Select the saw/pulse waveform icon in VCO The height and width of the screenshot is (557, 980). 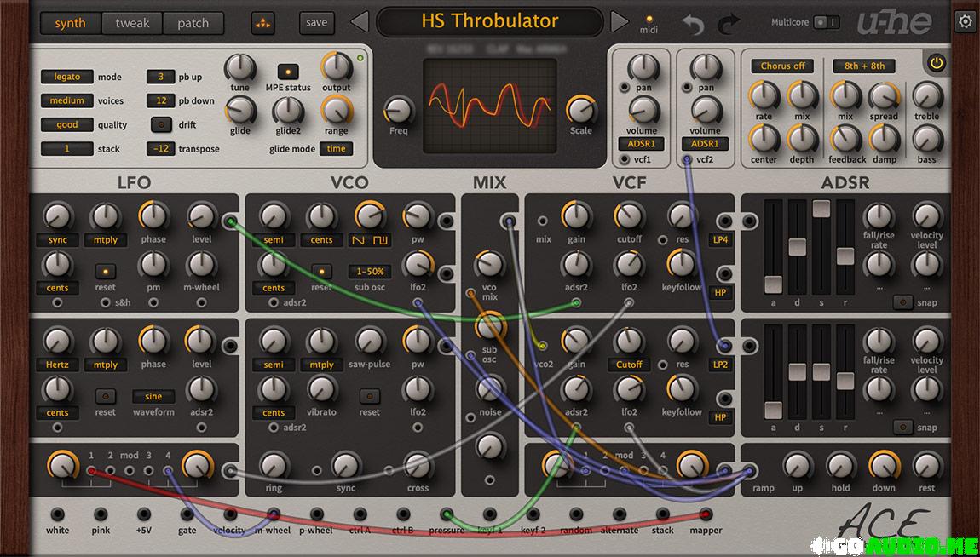pos(370,240)
